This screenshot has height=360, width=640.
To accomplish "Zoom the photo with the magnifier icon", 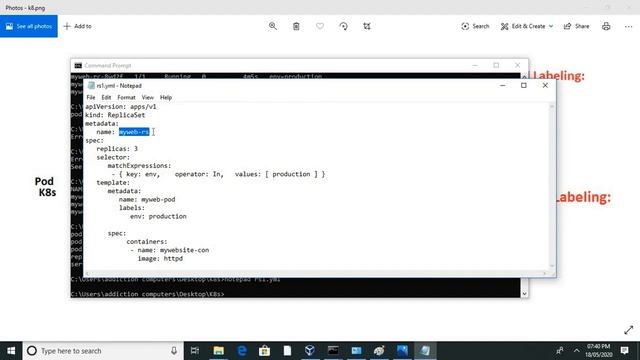I will pos(273,26).
